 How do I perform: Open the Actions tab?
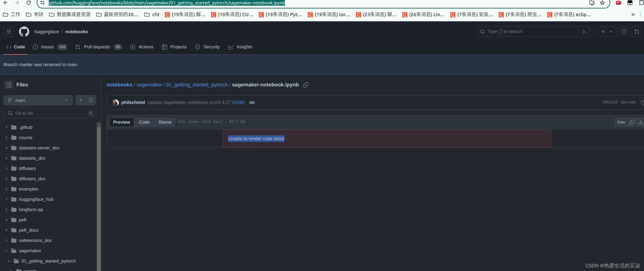(x=142, y=47)
